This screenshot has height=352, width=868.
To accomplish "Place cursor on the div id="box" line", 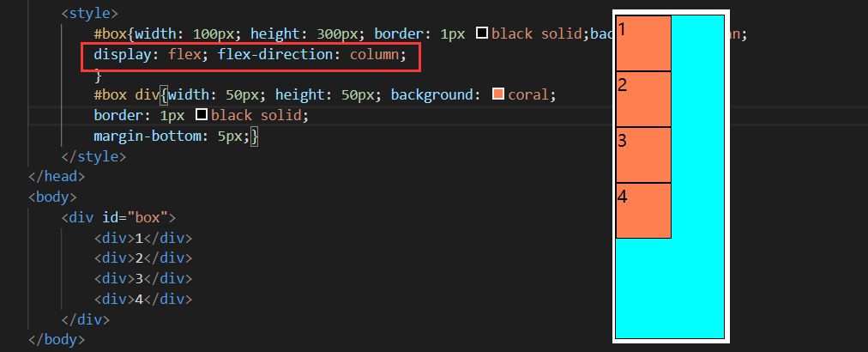I will (118, 217).
